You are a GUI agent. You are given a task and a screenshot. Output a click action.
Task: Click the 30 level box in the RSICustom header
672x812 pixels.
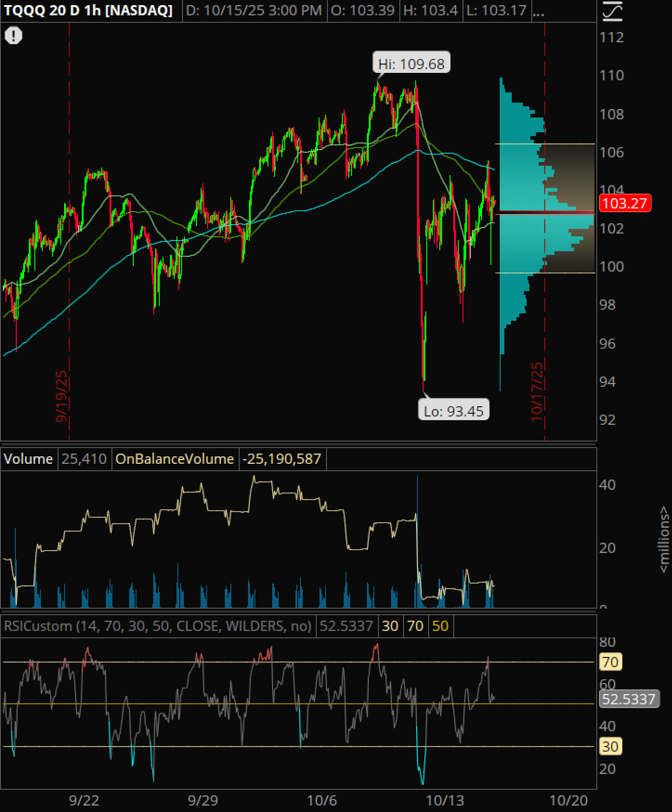point(390,626)
